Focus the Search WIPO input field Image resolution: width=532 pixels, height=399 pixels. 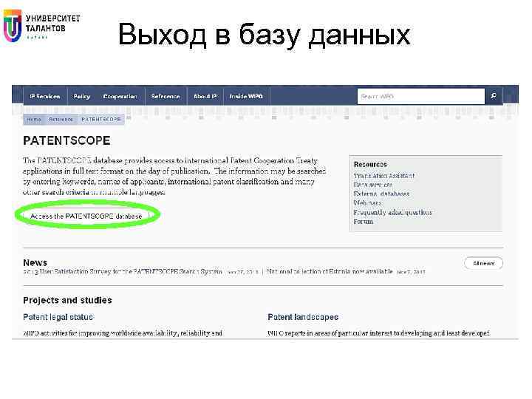point(420,97)
